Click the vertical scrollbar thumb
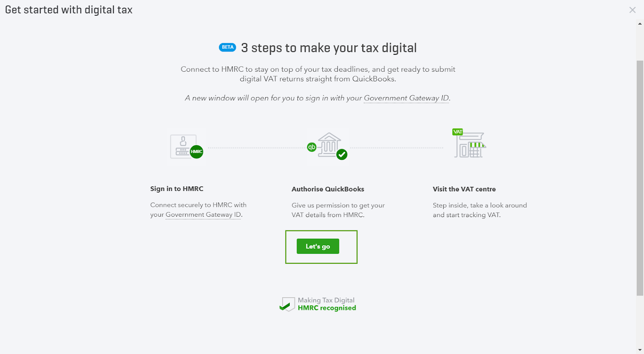Viewport: 644px width, 354px height. (x=640, y=178)
